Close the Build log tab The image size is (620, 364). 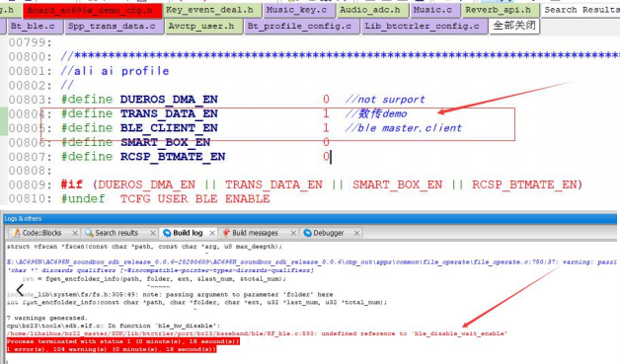(212, 233)
